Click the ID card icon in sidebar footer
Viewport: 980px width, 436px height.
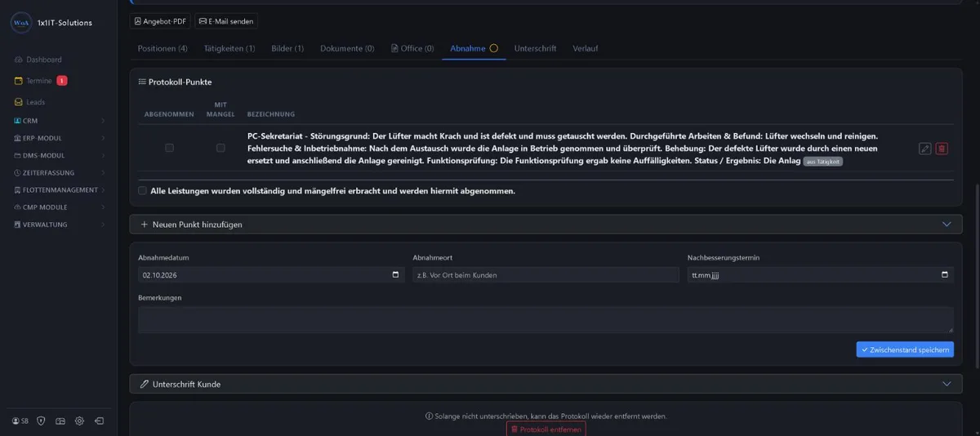click(x=60, y=421)
